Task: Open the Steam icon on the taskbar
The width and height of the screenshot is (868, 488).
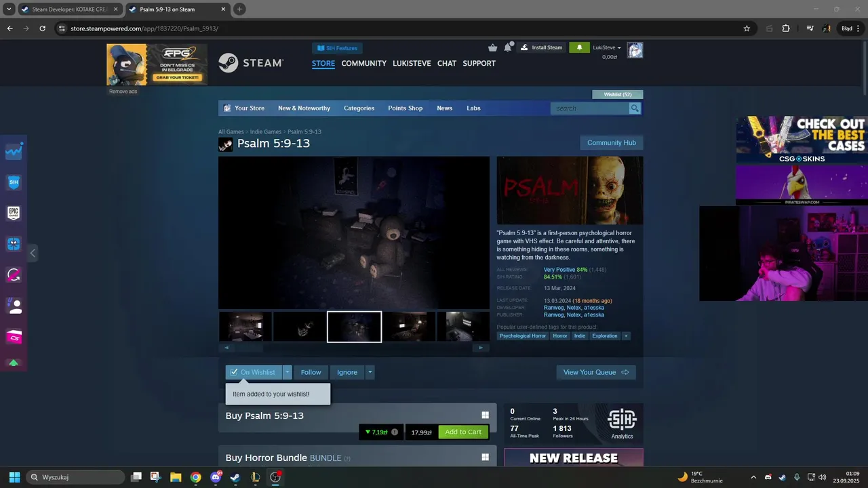Action: pyautogui.click(x=235, y=477)
